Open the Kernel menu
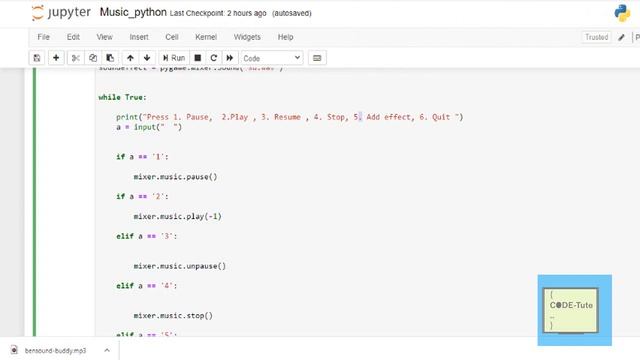Viewport: 640px width, 360px height. coord(206,37)
